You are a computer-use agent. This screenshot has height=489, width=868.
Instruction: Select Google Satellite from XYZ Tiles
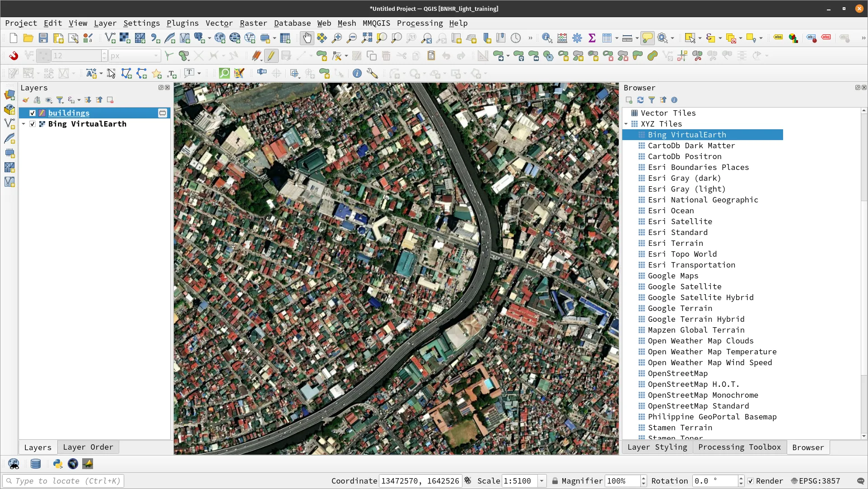683,287
